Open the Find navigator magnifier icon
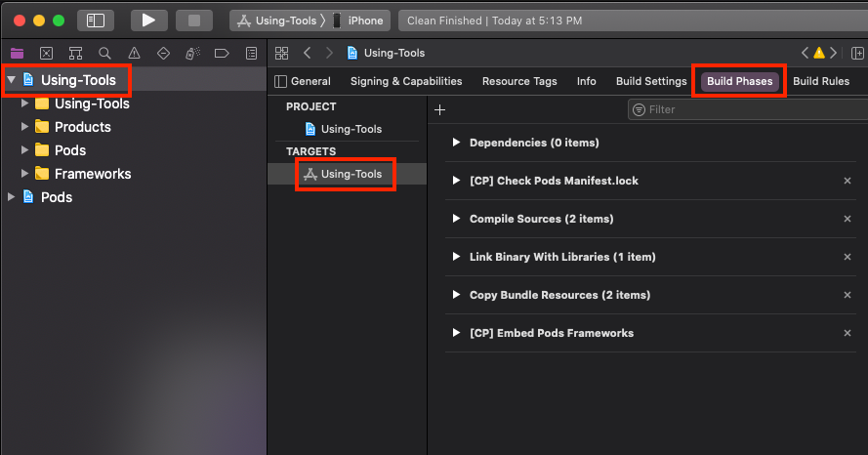 click(x=104, y=53)
